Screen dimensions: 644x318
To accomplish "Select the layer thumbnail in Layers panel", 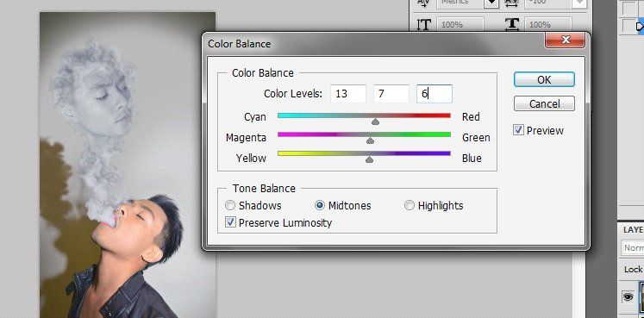I will pyautogui.click(x=641, y=296).
